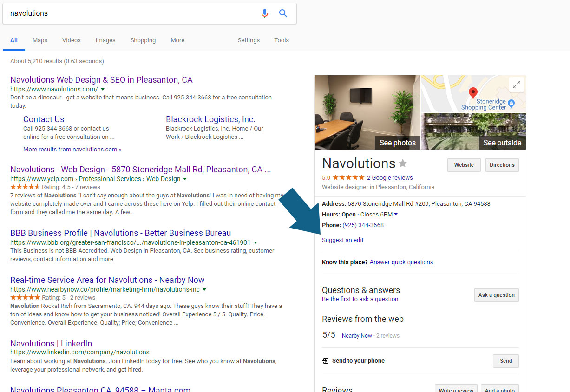Save Navolutions using the star icon

[x=402, y=163]
